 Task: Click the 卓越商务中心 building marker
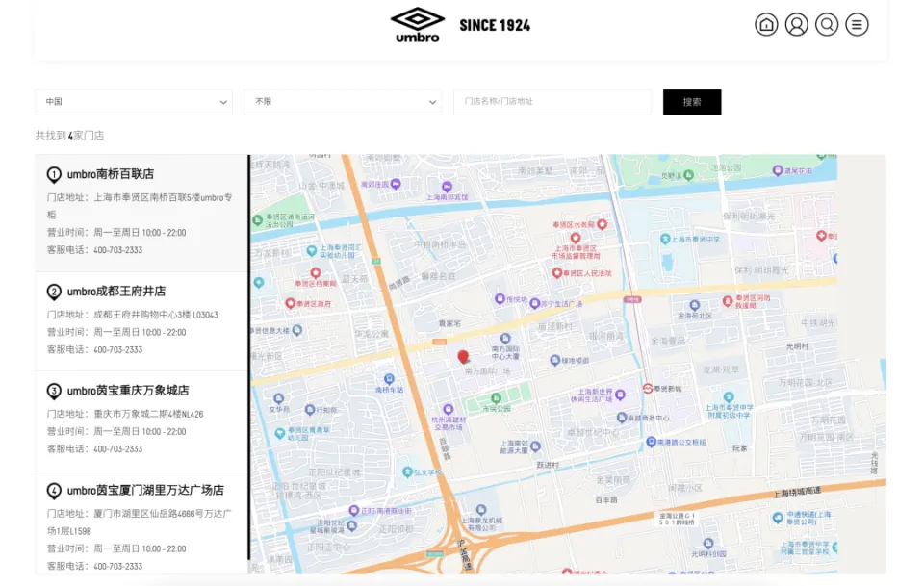point(621,418)
